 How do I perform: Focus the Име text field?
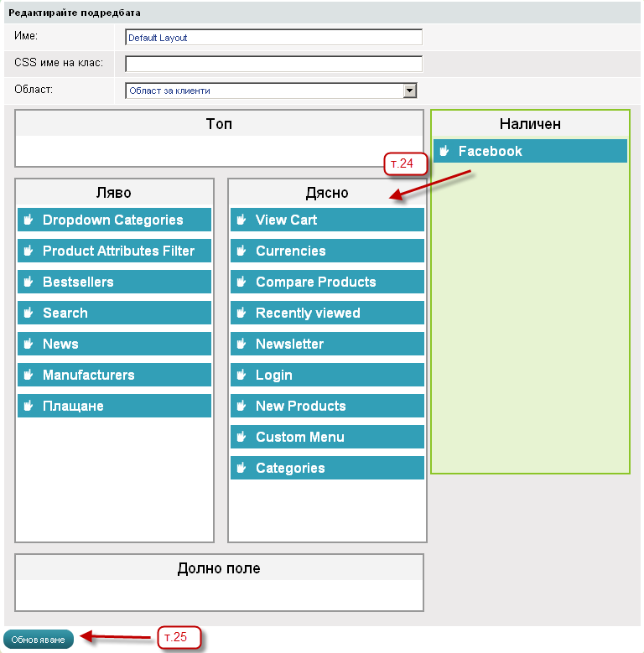click(x=273, y=38)
